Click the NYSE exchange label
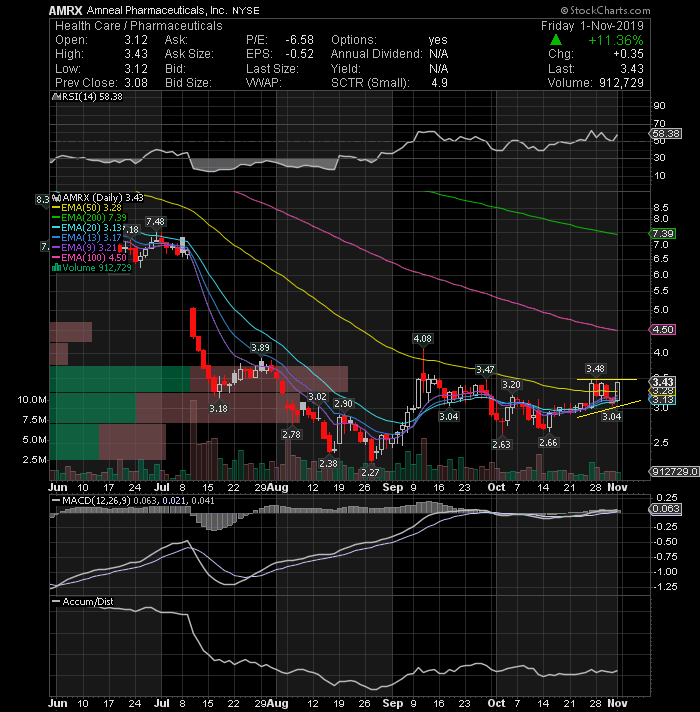 tap(246, 10)
